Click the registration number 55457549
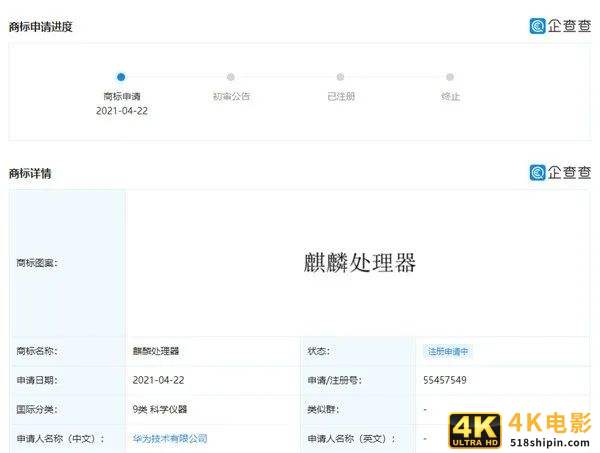 (x=445, y=380)
